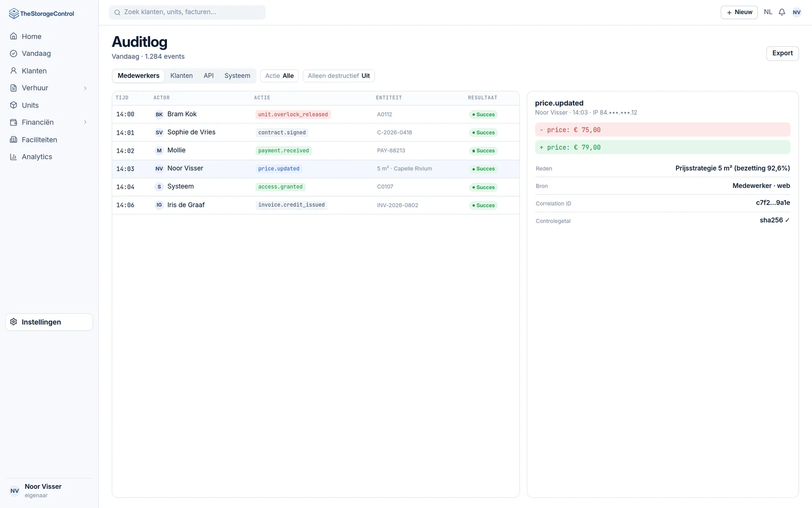Open Noor Visser profile at sidebar bottom
812x508 pixels.
coord(49,491)
